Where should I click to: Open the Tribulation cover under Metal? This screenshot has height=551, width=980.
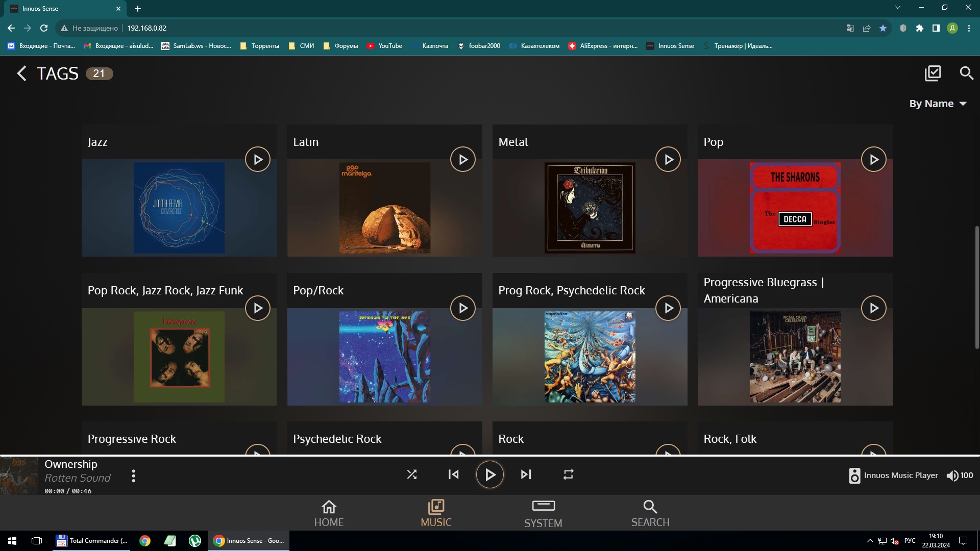coord(590,208)
